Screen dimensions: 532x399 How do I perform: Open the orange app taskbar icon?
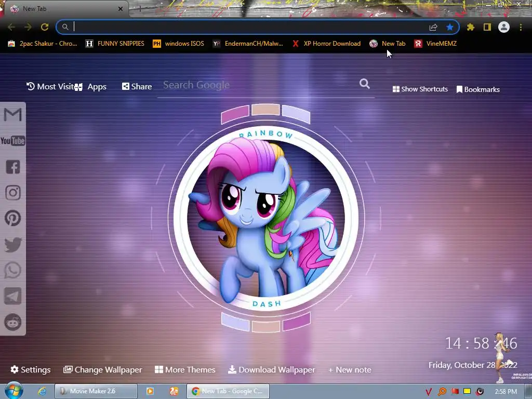tap(174, 391)
